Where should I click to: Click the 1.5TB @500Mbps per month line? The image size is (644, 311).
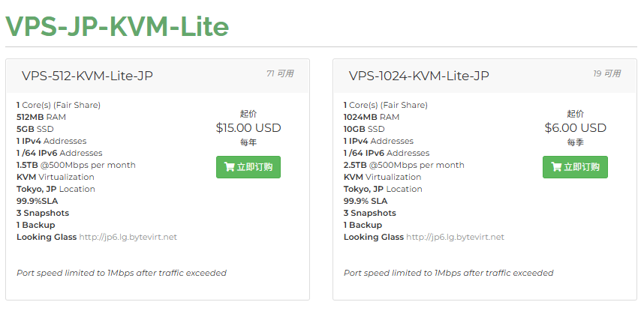[76, 165]
